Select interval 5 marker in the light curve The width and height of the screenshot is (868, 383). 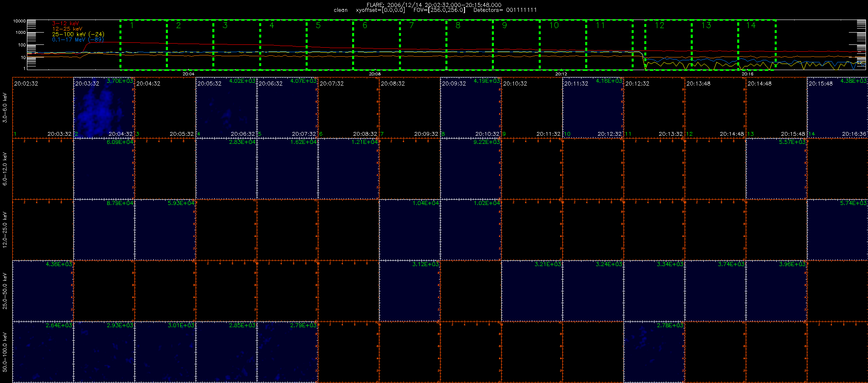tap(318, 25)
